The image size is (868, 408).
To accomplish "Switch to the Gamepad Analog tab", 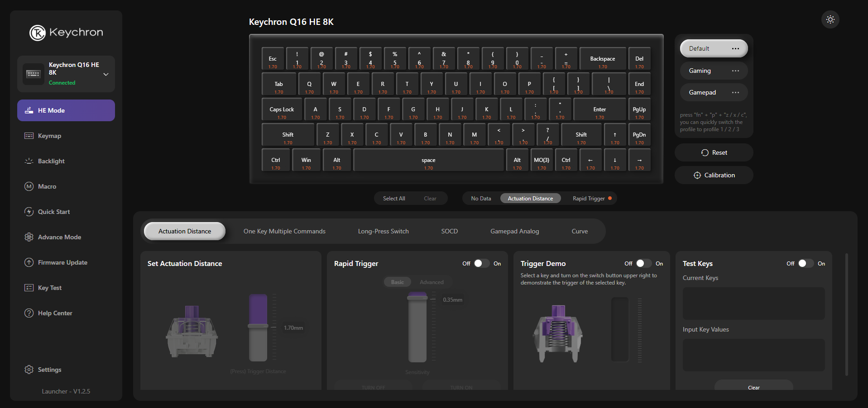I will (x=515, y=231).
